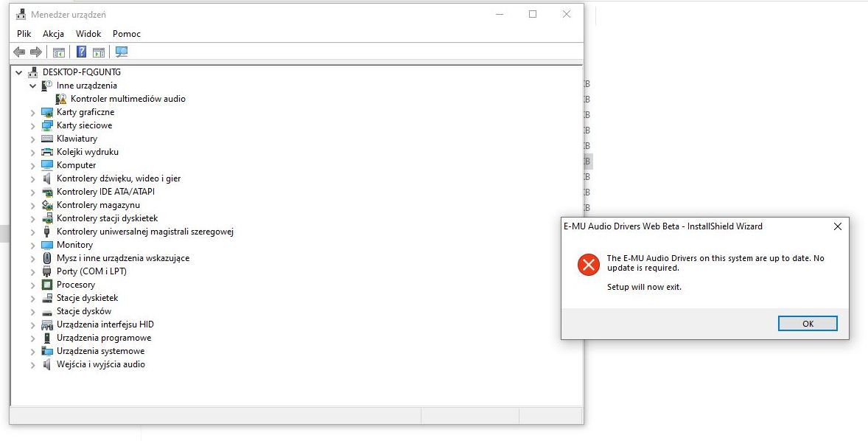Click the monitor icon beside Monitory
868x441 pixels.
pyautogui.click(x=46, y=244)
